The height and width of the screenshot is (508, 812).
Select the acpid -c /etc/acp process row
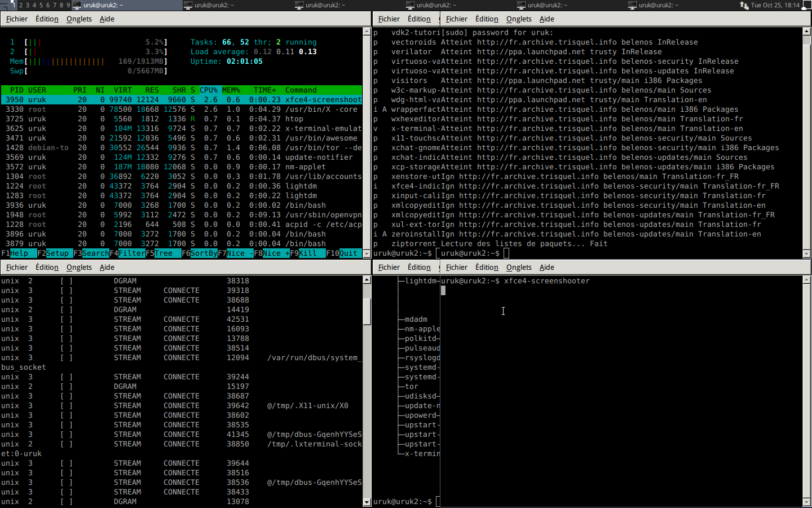tap(182, 224)
